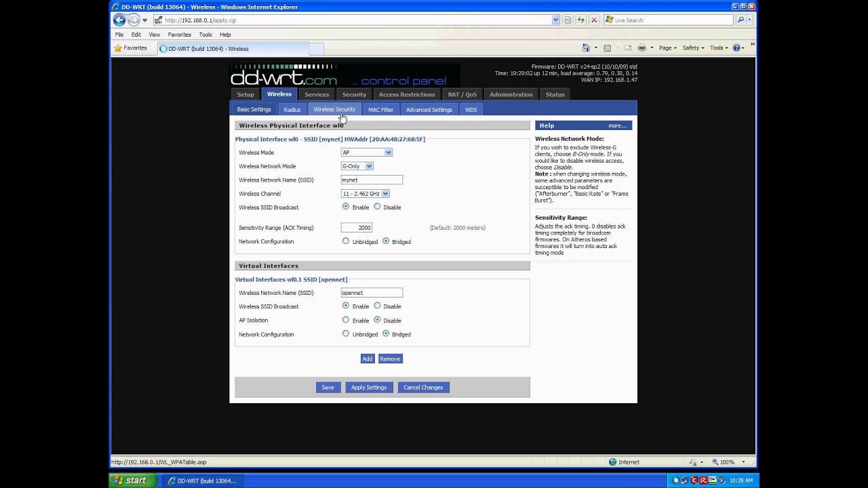Enable SSID Broadcast for wl0

[x=346, y=207]
